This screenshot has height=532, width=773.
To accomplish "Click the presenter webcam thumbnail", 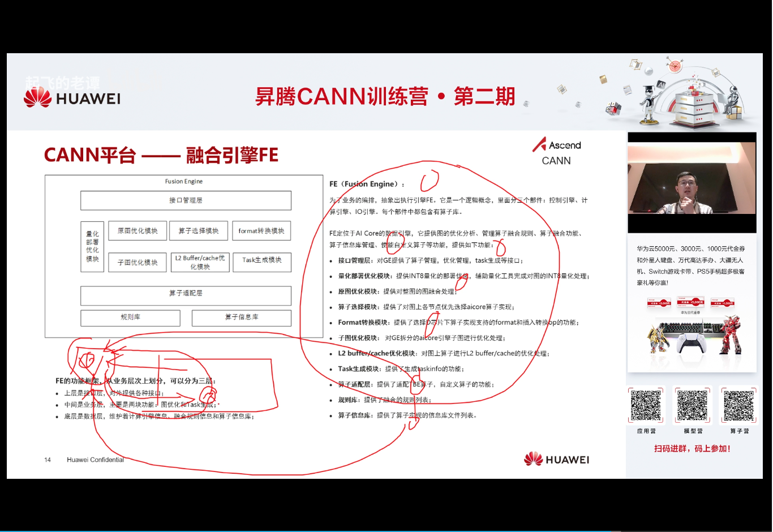I will click(692, 182).
